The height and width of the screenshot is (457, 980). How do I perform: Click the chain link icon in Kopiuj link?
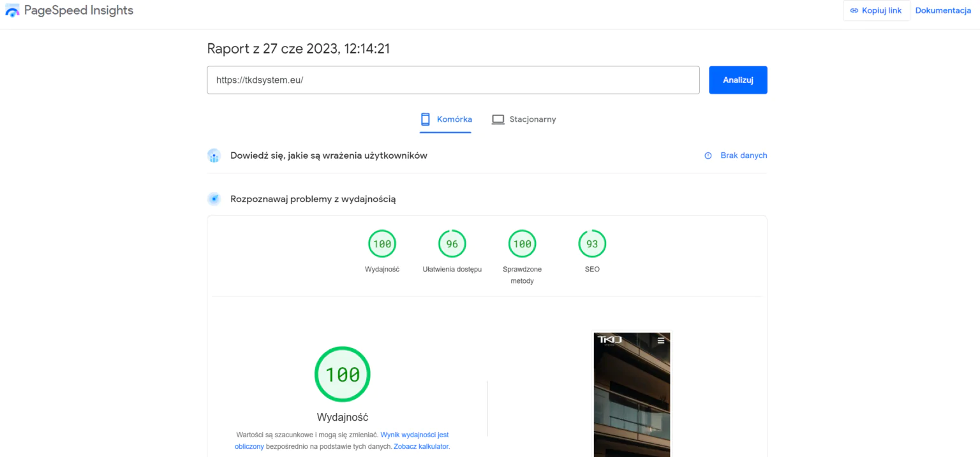click(854, 11)
